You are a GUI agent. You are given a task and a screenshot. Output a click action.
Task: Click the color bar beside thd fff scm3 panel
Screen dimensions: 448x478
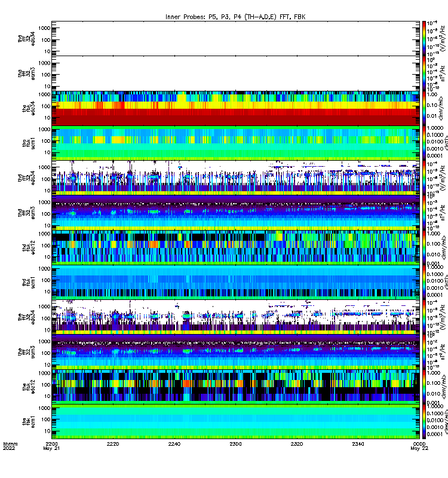pos(424,213)
